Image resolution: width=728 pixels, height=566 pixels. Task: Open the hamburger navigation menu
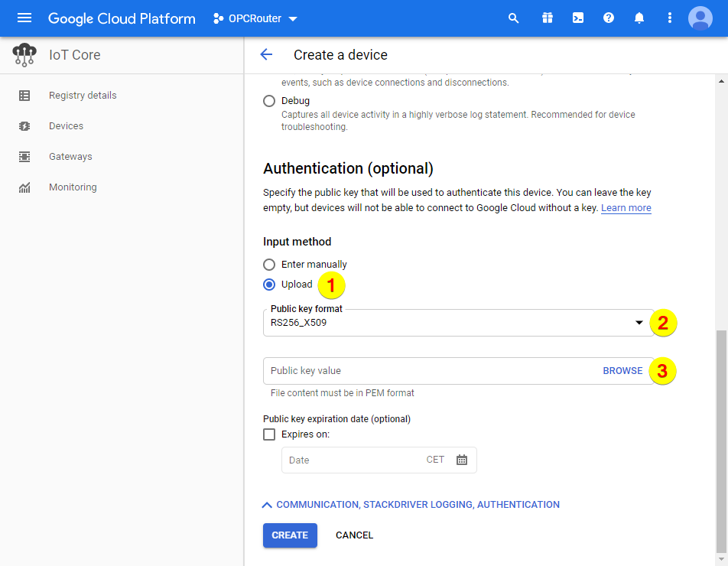[x=24, y=18]
